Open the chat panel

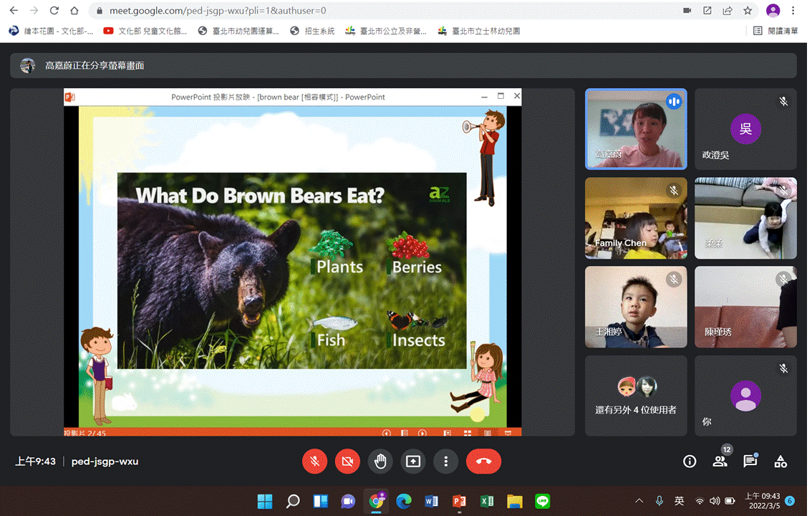(750, 462)
